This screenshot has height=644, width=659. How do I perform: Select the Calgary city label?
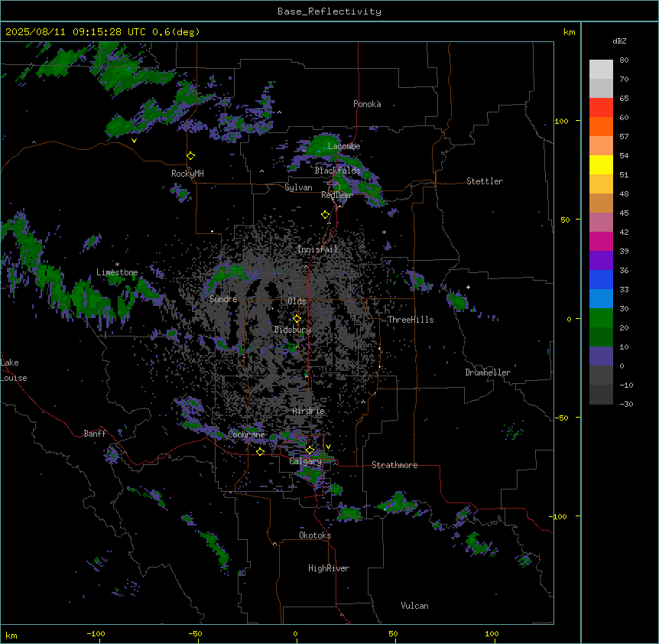tap(306, 461)
